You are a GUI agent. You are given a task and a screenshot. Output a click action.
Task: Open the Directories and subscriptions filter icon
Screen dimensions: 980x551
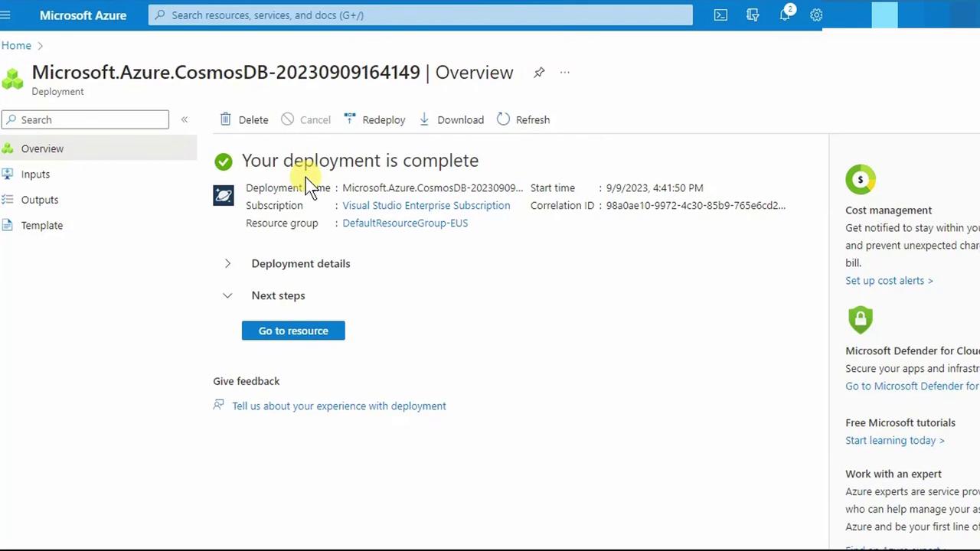coord(753,15)
